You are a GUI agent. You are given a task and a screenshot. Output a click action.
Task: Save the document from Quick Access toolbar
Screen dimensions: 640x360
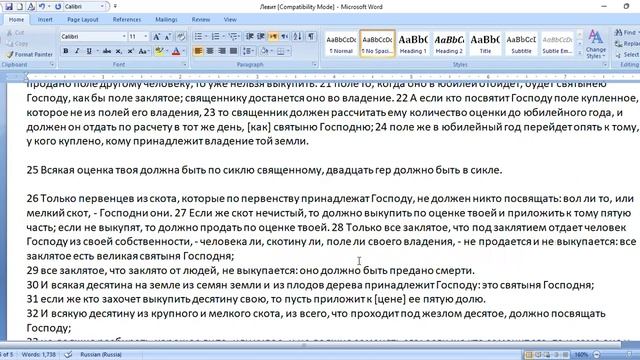[9, 7]
